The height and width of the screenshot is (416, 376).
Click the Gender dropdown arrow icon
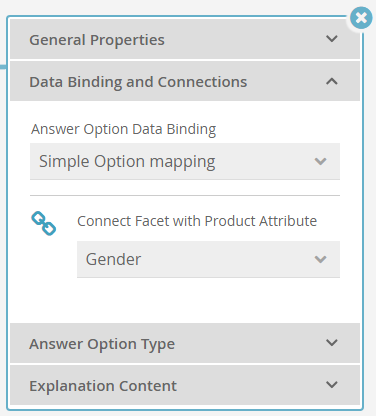pos(320,259)
